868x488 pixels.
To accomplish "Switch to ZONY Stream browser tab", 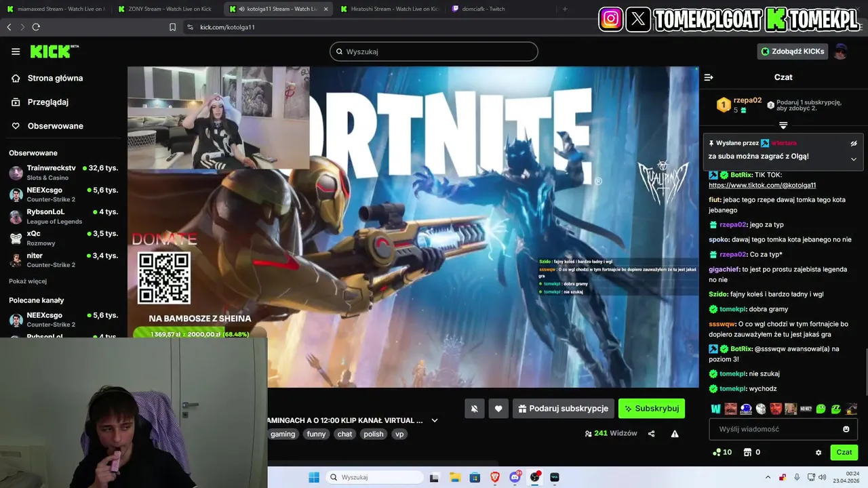I will tap(165, 9).
